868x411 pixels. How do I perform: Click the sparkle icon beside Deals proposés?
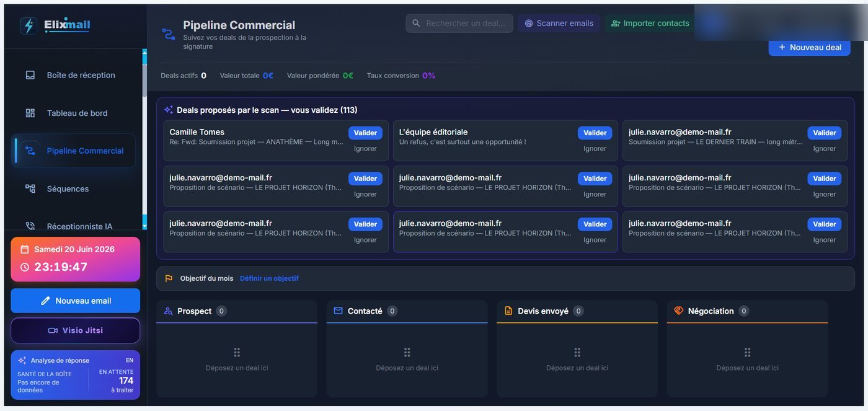pos(169,110)
